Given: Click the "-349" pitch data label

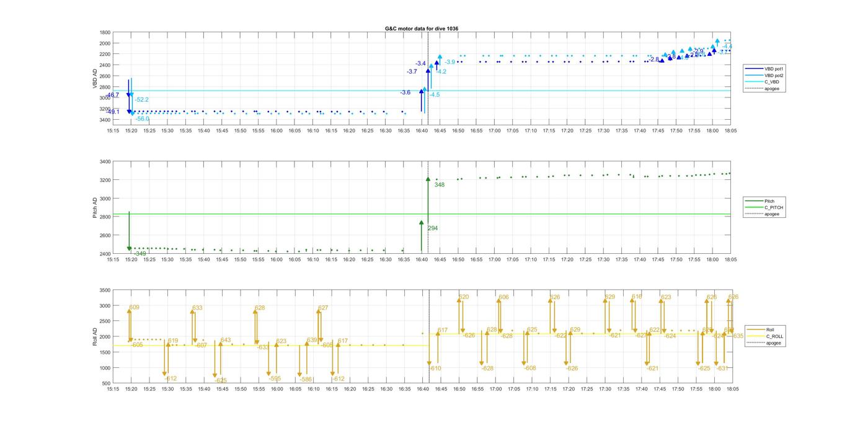Looking at the screenshot, I should pyautogui.click(x=140, y=254).
